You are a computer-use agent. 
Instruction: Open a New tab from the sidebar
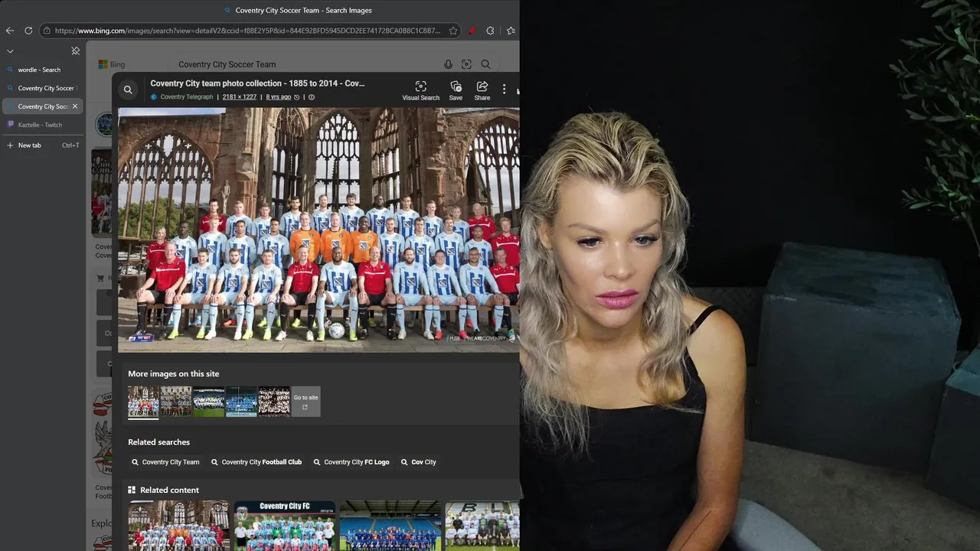(x=42, y=145)
